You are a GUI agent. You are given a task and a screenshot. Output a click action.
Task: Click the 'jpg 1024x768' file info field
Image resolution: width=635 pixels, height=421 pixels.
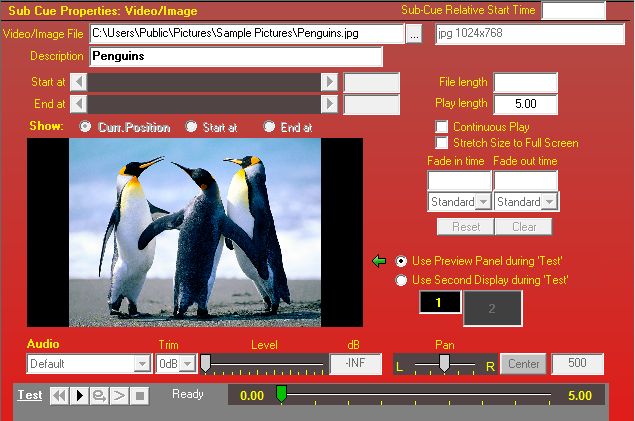(530, 34)
